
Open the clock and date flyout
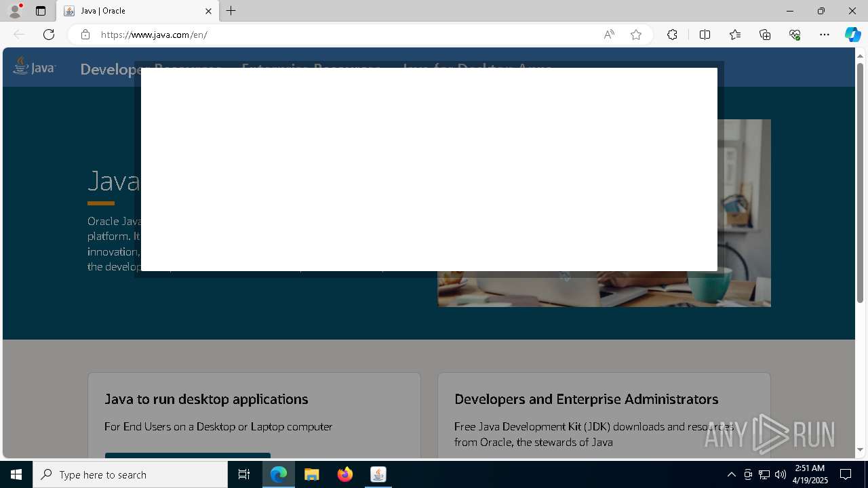[x=810, y=474]
